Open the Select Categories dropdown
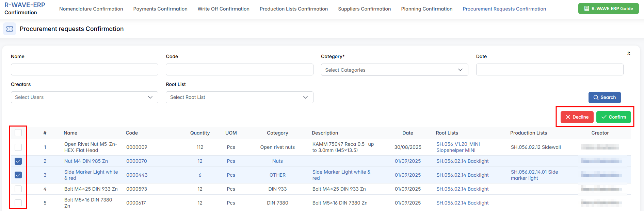The width and height of the screenshot is (644, 211). pos(394,70)
